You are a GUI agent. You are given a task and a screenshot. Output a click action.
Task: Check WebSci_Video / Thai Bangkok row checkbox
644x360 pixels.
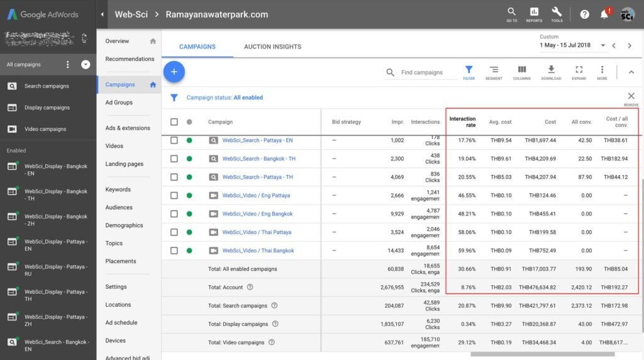[x=174, y=250]
